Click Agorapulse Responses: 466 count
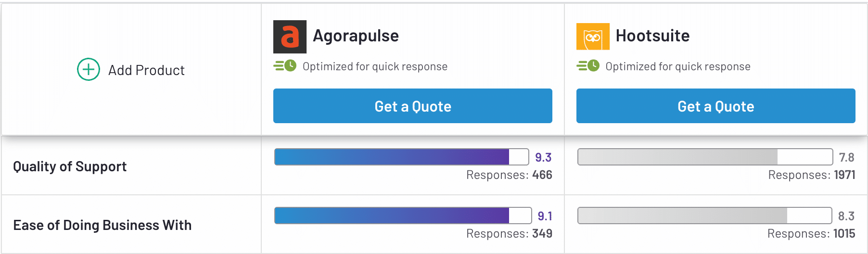Image resolution: width=868 pixels, height=254 pixels. (x=509, y=175)
